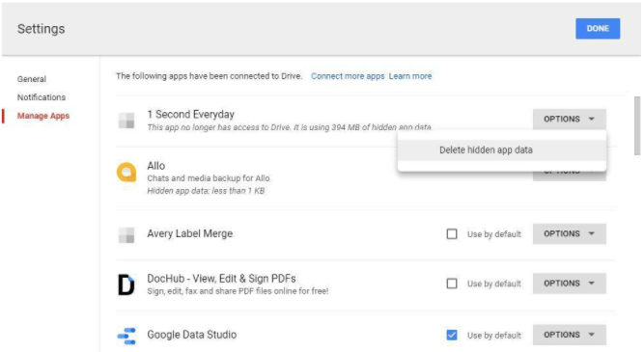Click the Google Data Studio app name

192,335
